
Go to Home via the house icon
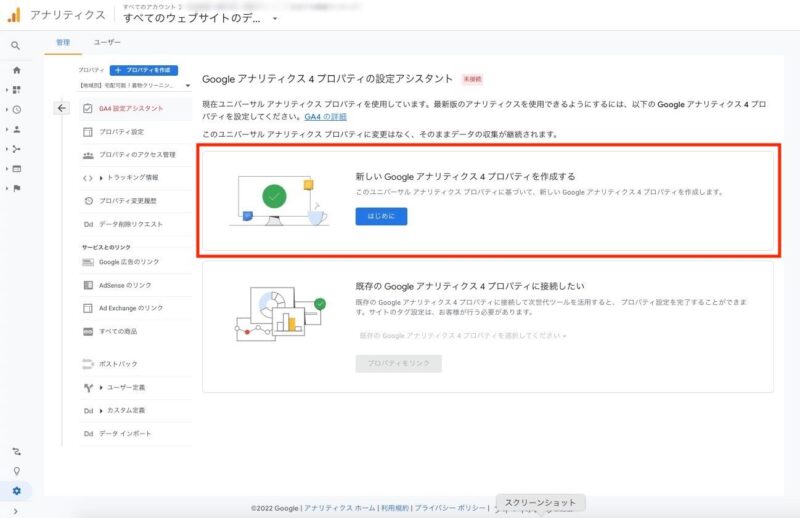click(x=16, y=70)
